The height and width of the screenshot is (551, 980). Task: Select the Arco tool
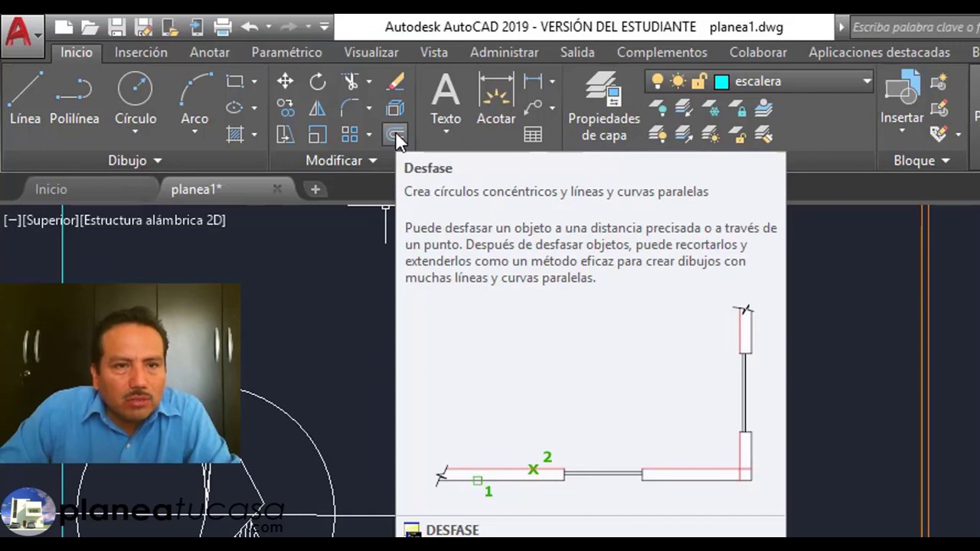tap(194, 99)
